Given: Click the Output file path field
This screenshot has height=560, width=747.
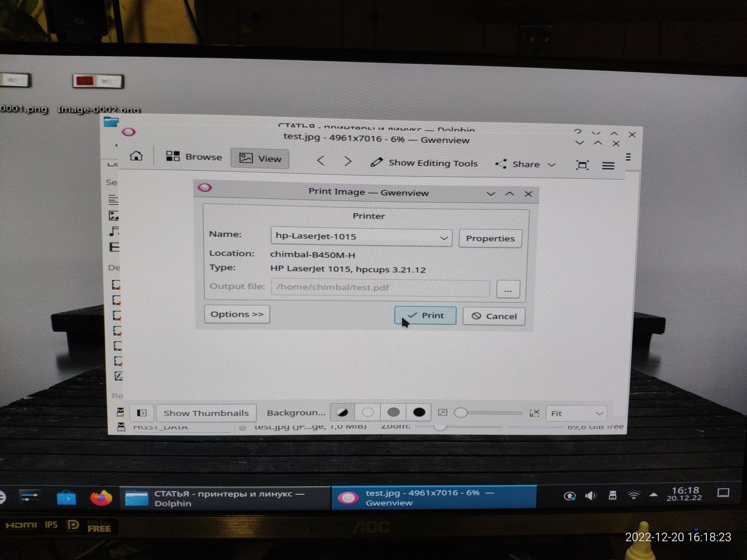Looking at the screenshot, I should coord(380,287).
